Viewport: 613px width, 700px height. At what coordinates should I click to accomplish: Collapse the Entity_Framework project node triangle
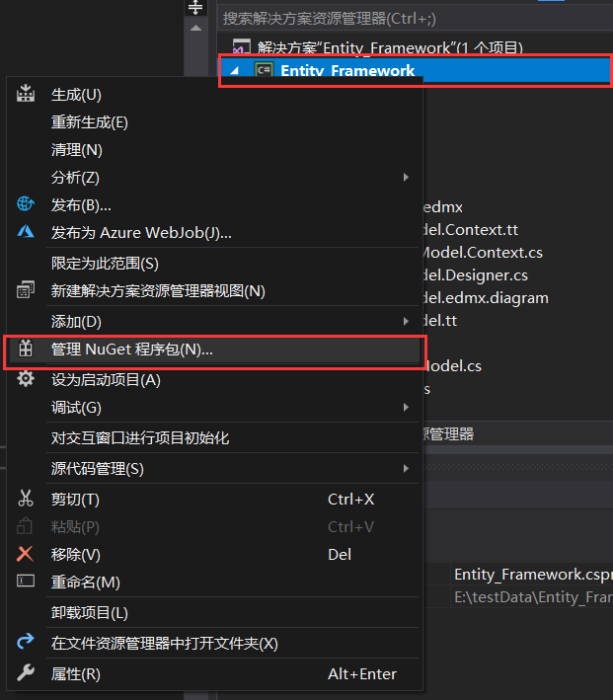(x=235, y=70)
